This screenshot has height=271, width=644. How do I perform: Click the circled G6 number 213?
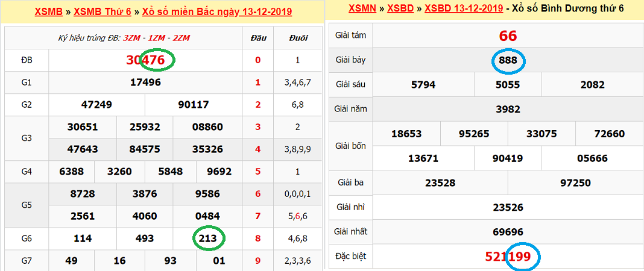[x=207, y=238]
